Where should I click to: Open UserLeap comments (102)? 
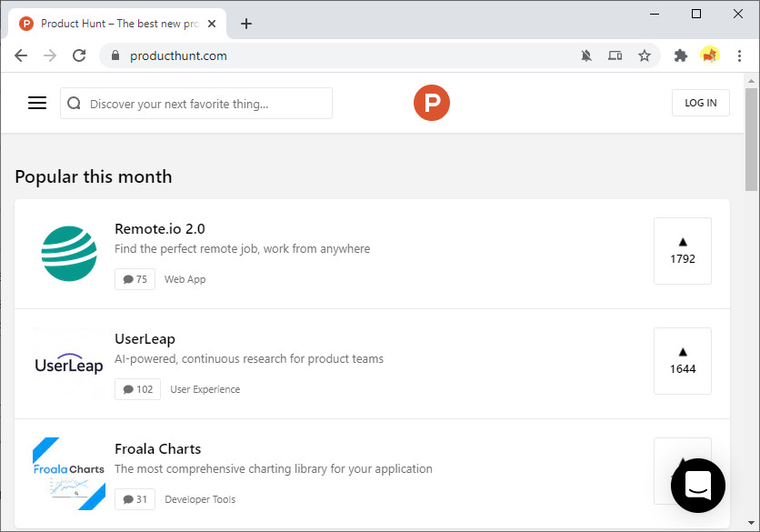pos(137,389)
